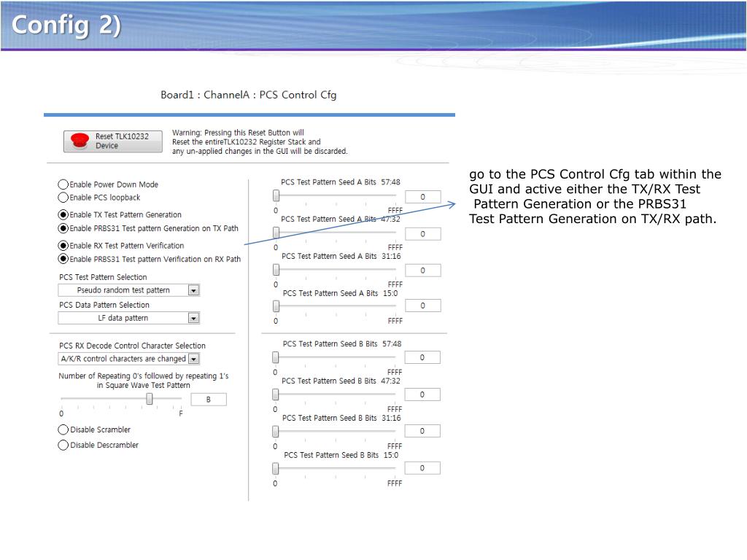Click the LF data pattern combo box
Viewport: 747px width, 560px height.
tap(128, 318)
